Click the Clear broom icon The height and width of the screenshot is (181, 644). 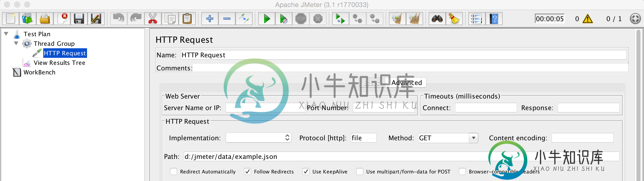[397, 19]
